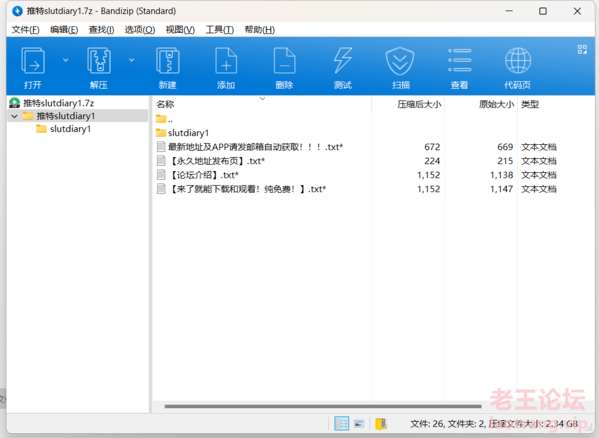The width and height of the screenshot is (599, 438).
Task: Sort by the 名称 column header
Action: (x=165, y=104)
